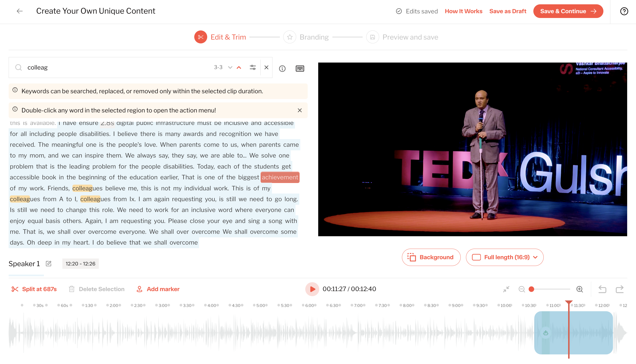Play the video from the timeline
The image size is (636, 364).
pyautogui.click(x=312, y=289)
